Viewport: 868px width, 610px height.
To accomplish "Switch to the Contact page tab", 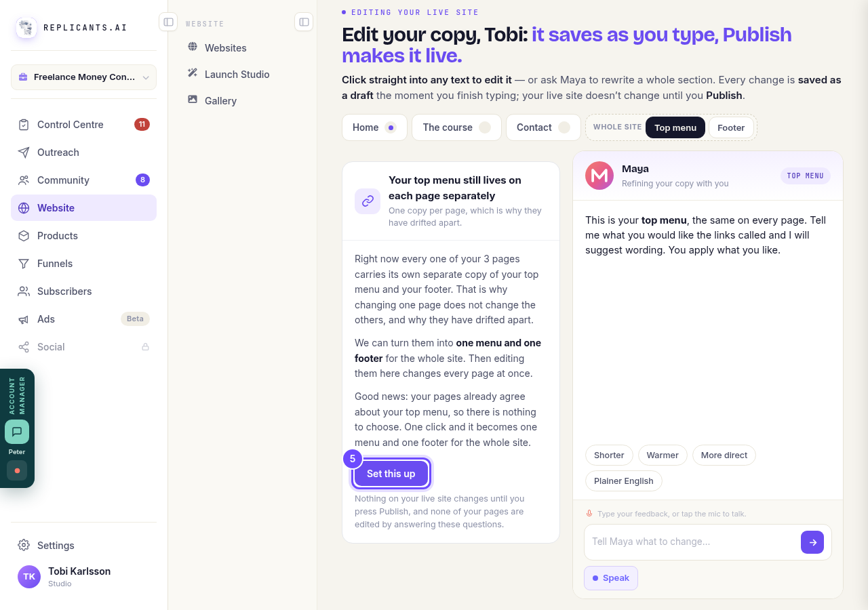I will (x=543, y=127).
